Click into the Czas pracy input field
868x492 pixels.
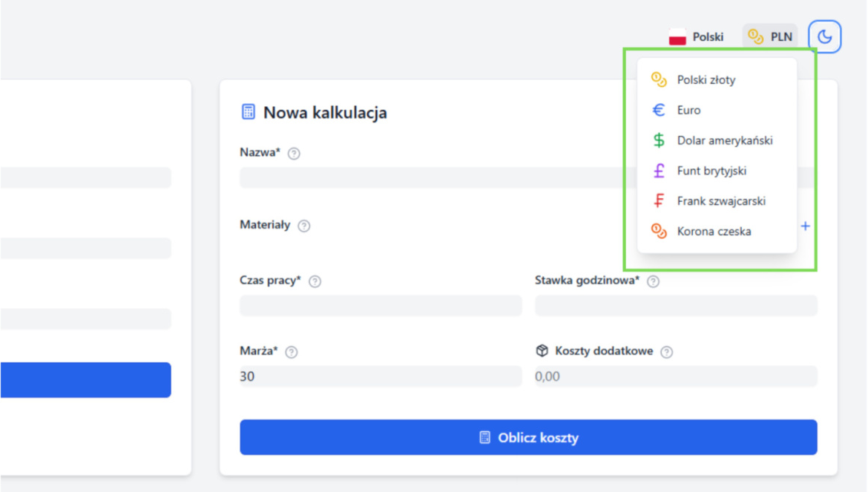381,306
